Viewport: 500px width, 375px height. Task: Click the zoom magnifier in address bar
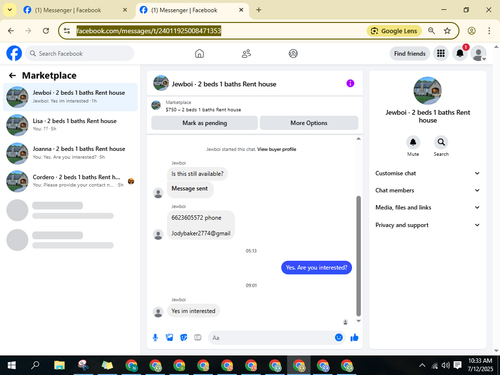(431, 31)
